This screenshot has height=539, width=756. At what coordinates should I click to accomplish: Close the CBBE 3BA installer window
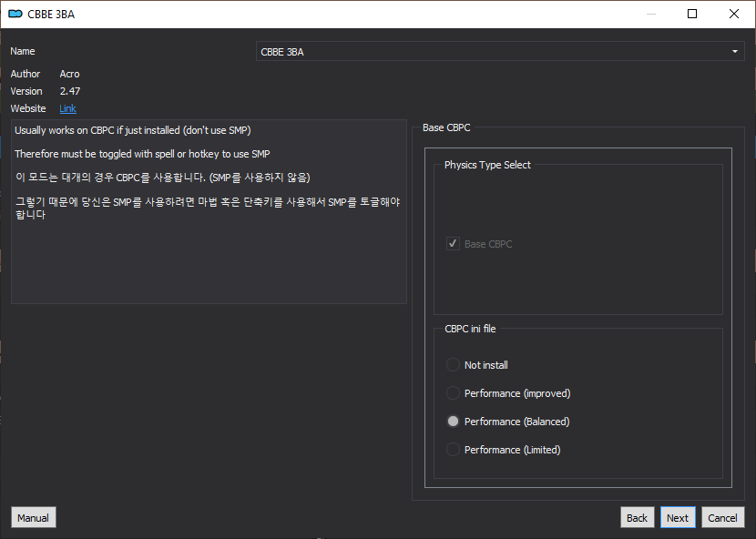point(734,14)
